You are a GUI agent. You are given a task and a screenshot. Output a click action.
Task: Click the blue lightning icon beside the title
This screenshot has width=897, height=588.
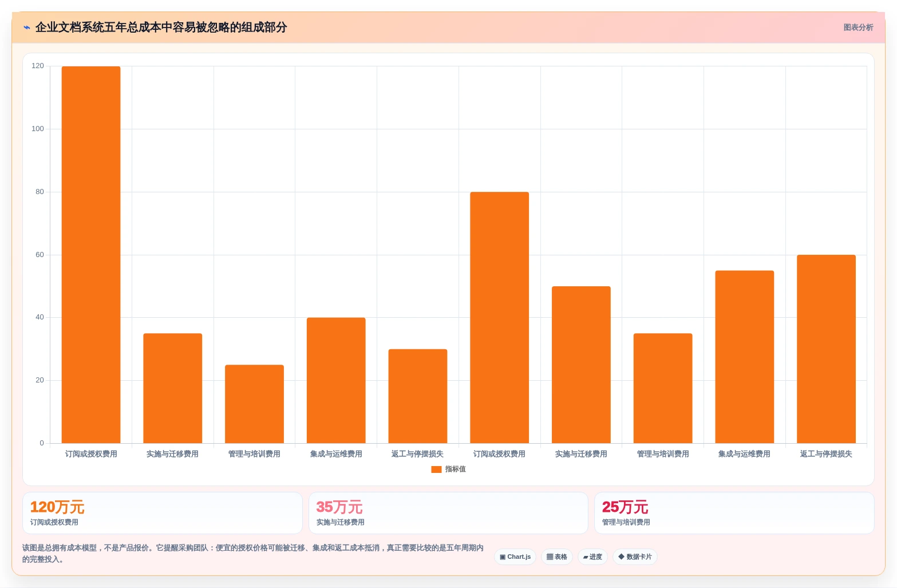click(x=27, y=27)
